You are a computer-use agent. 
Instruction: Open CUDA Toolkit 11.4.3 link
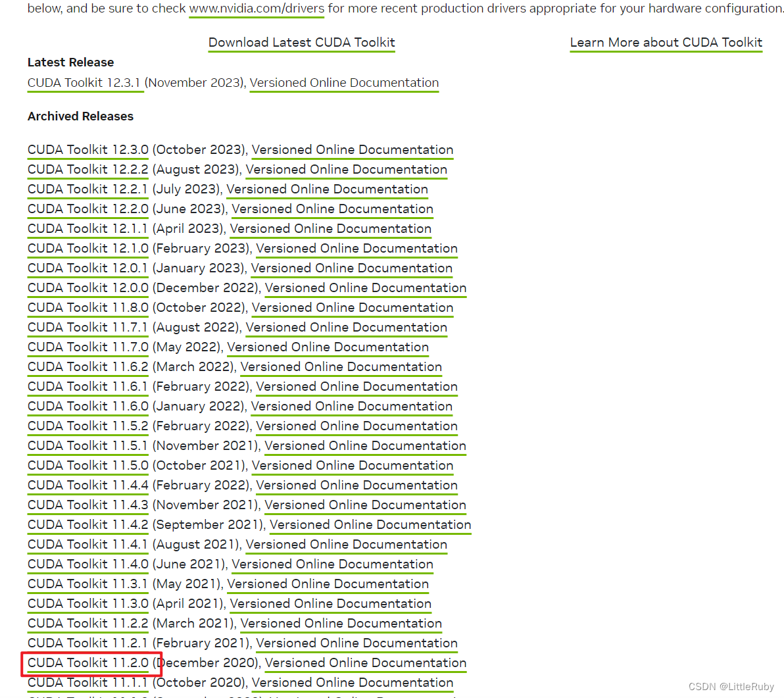pos(88,505)
